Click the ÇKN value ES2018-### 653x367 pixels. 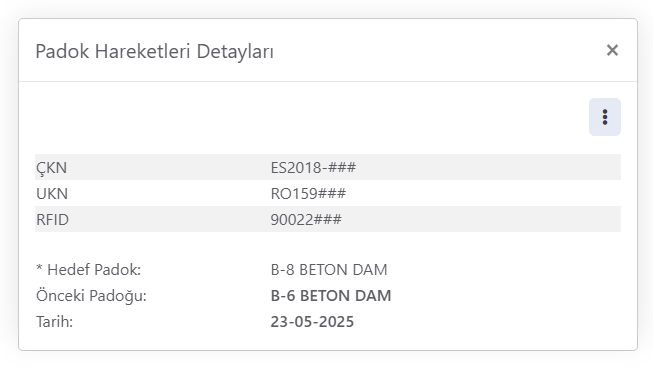click(x=313, y=167)
